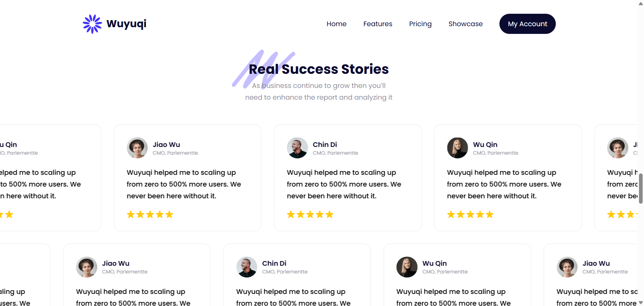Open the Home menu item
Viewport: 644px width, 306px height.
336,24
